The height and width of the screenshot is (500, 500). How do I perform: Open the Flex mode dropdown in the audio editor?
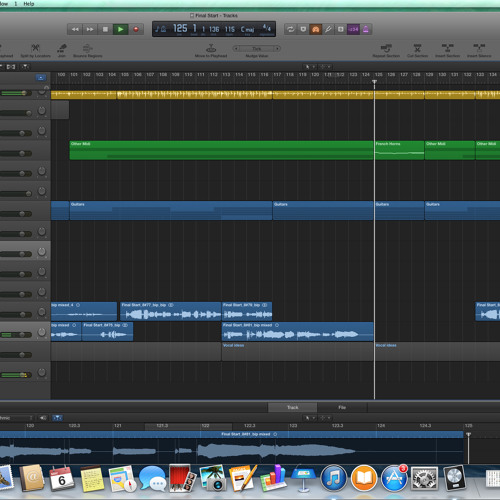tap(16, 418)
